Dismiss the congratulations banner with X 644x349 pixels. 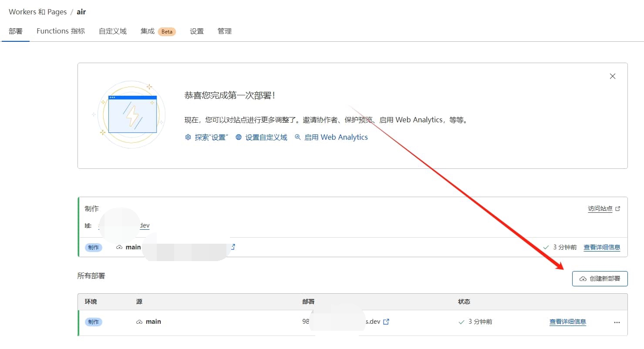tap(612, 76)
